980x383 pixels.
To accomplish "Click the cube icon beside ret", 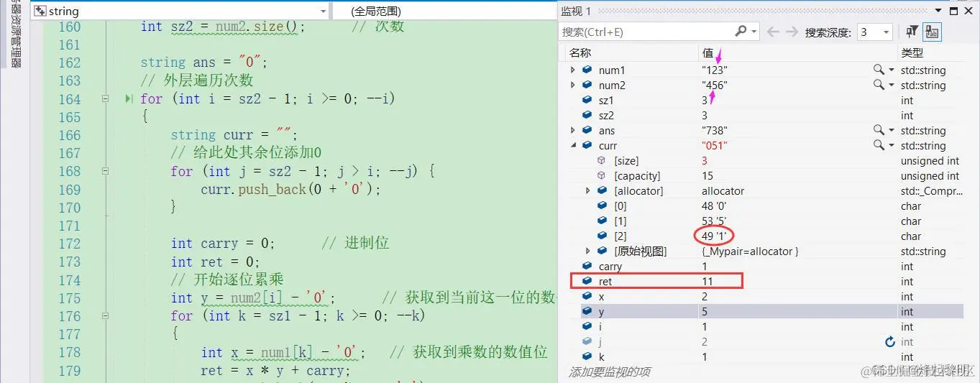I will tap(587, 281).
